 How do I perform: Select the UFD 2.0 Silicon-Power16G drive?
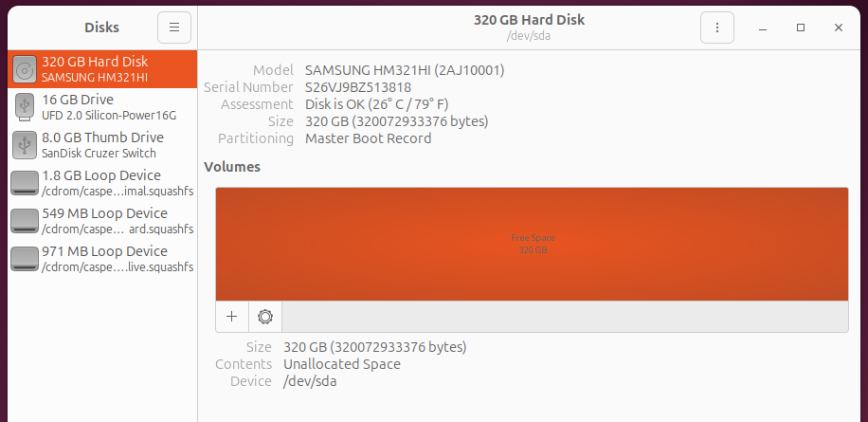(104, 106)
